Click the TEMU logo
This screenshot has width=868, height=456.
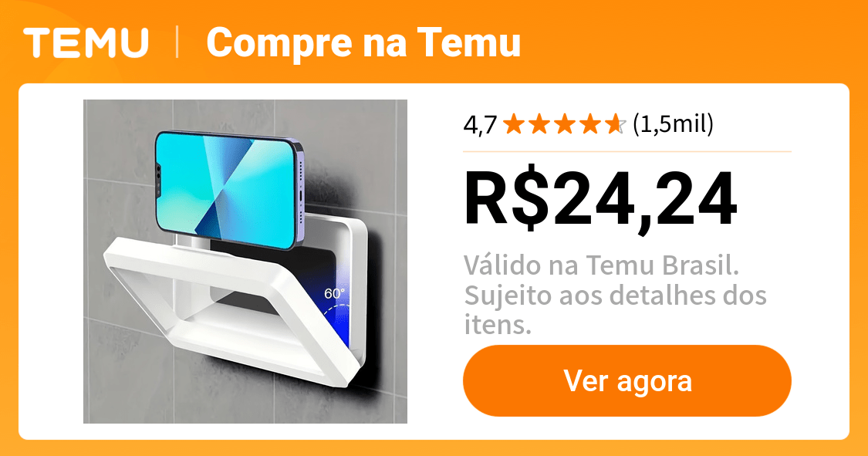86,42
